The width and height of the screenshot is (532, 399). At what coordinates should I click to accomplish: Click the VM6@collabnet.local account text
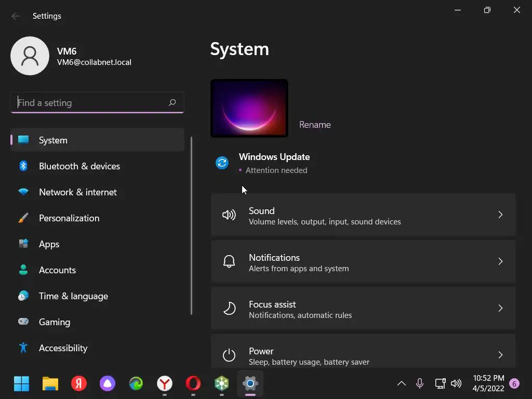click(94, 62)
